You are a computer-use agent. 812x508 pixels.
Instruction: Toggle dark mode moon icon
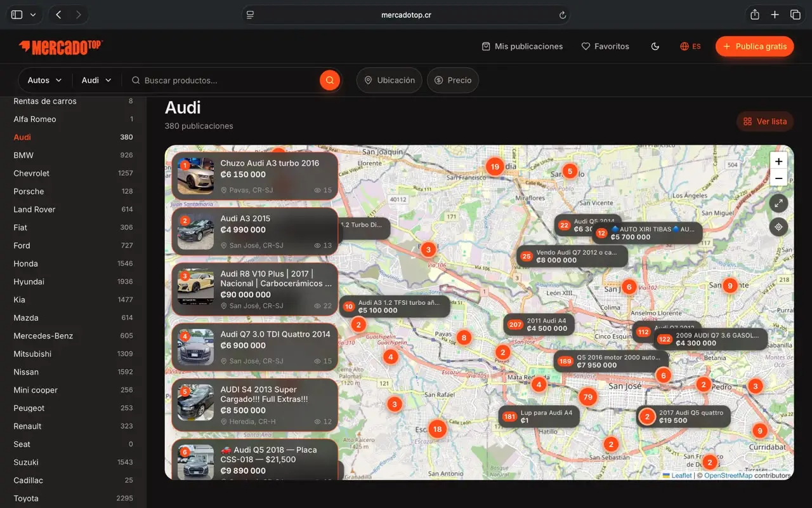pyautogui.click(x=655, y=46)
